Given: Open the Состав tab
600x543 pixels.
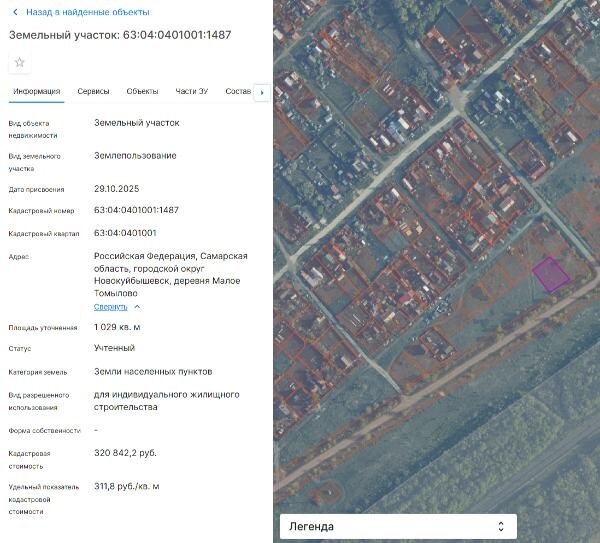Looking at the screenshot, I should 238,91.
